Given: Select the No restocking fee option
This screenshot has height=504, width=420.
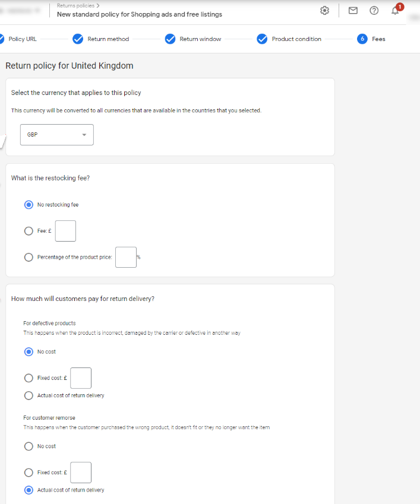Looking at the screenshot, I should pos(29,205).
